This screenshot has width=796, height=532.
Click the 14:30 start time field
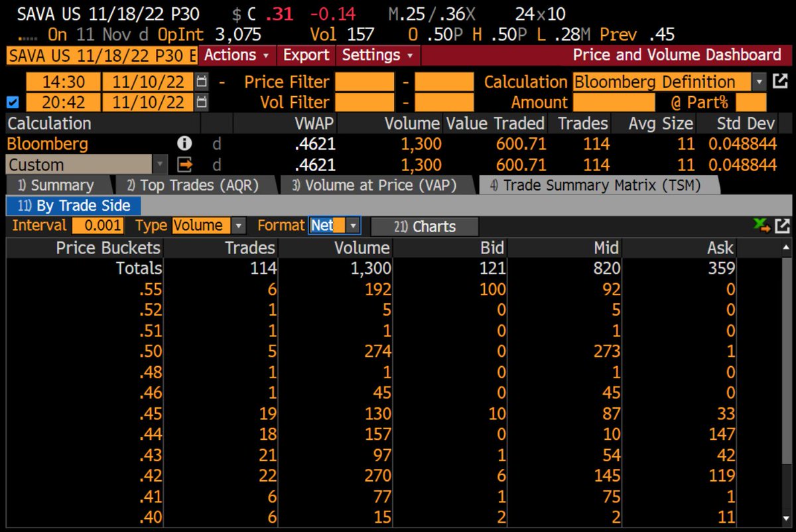pos(63,82)
